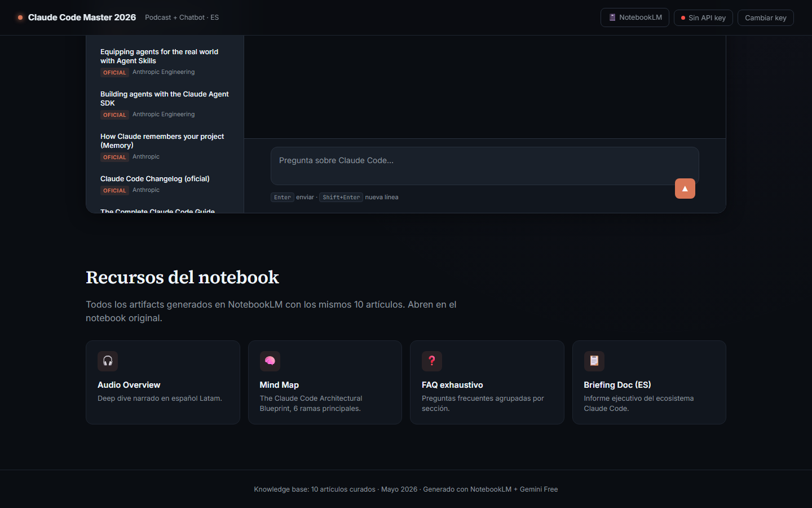Open the Briefing Doc (ES) resource card

pos(649,382)
